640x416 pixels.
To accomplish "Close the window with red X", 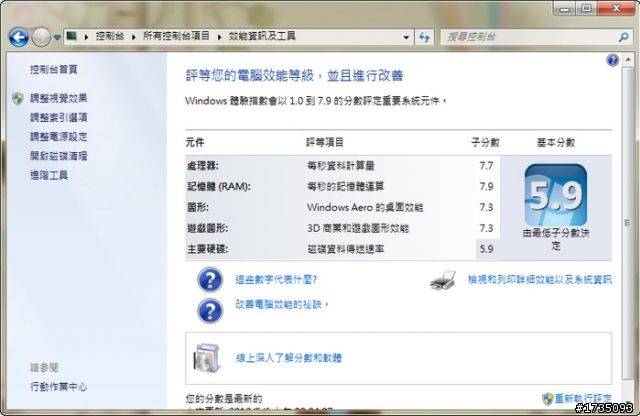I will click(x=616, y=8).
